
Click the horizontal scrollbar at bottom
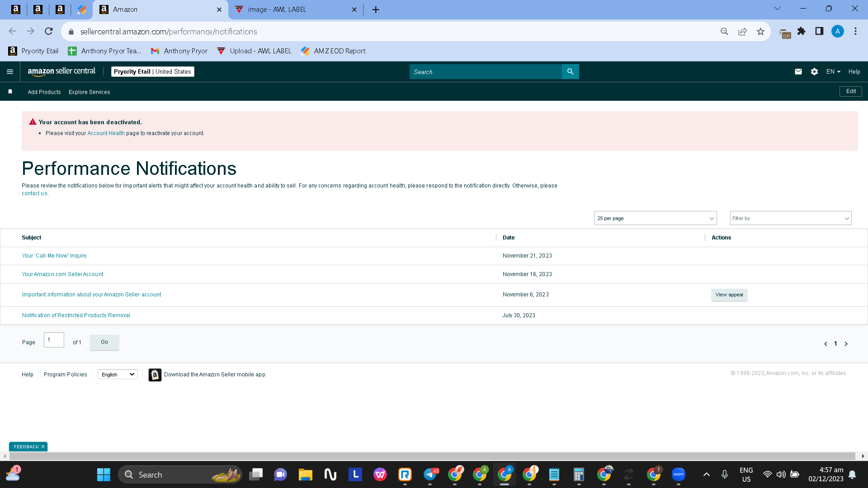[432, 456]
